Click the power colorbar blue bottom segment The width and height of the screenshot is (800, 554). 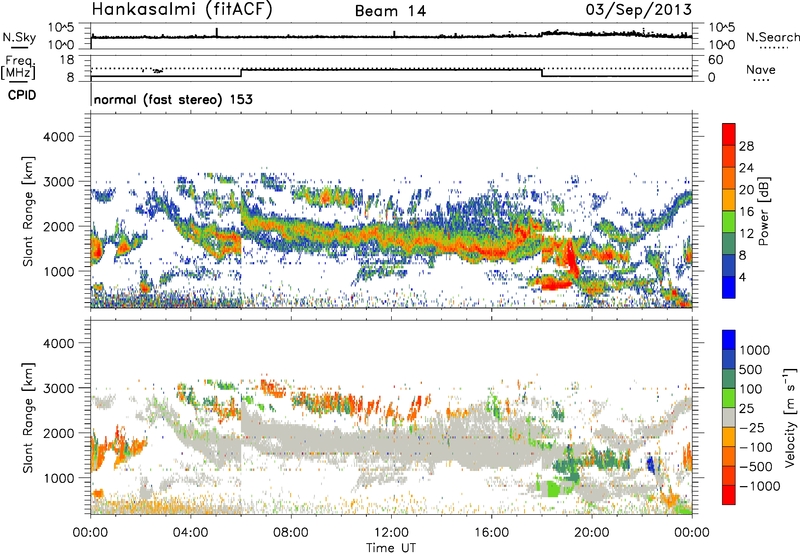pyautogui.click(x=729, y=287)
